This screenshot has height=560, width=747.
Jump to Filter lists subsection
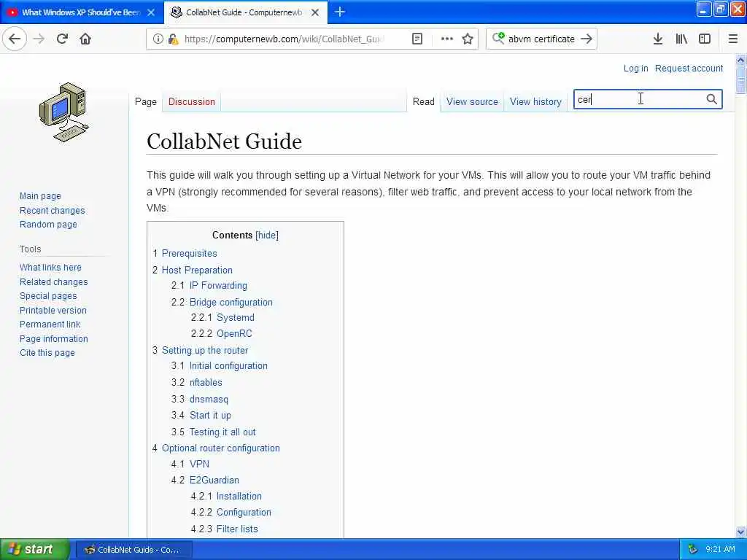(237, 529)
